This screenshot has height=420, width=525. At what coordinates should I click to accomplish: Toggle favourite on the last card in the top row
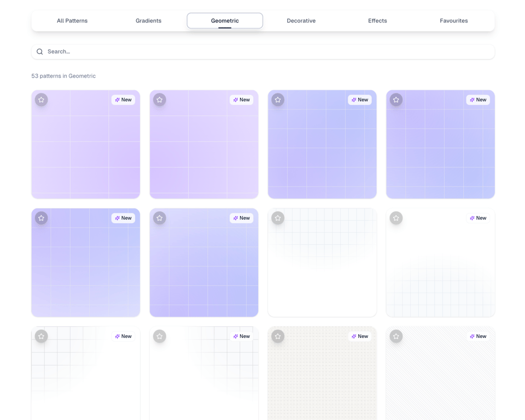pos(396,100)
